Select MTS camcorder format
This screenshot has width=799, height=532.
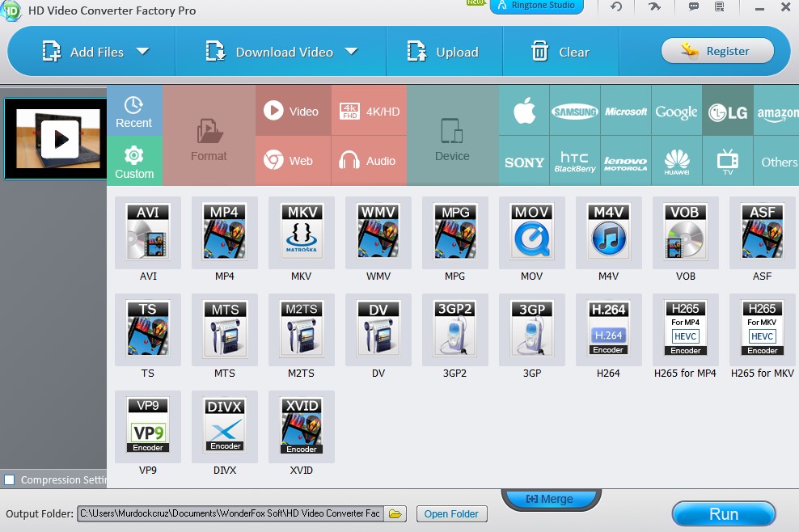tap(225, 330)
